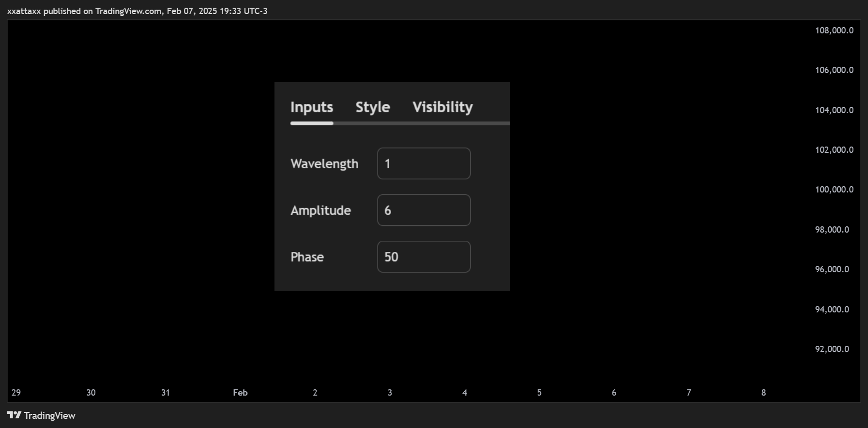Click the Amplitude input field
868x428 pixels.
pyautogui.click(x=424, y=210)
